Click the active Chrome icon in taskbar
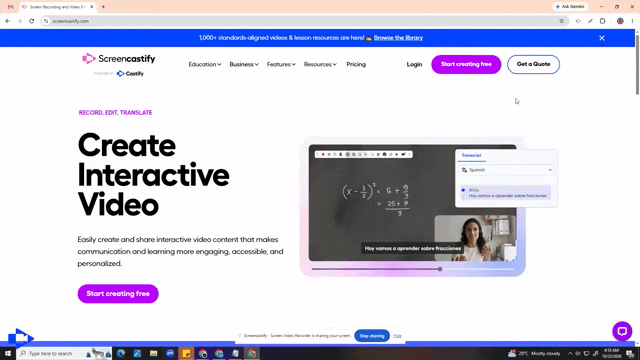The image size is (640, 360). [x=252, y=353]
